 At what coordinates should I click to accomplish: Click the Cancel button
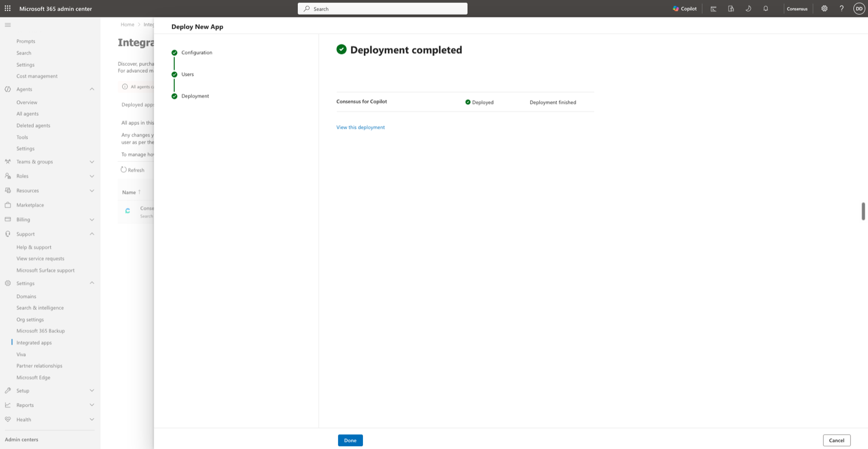point(837,440)
